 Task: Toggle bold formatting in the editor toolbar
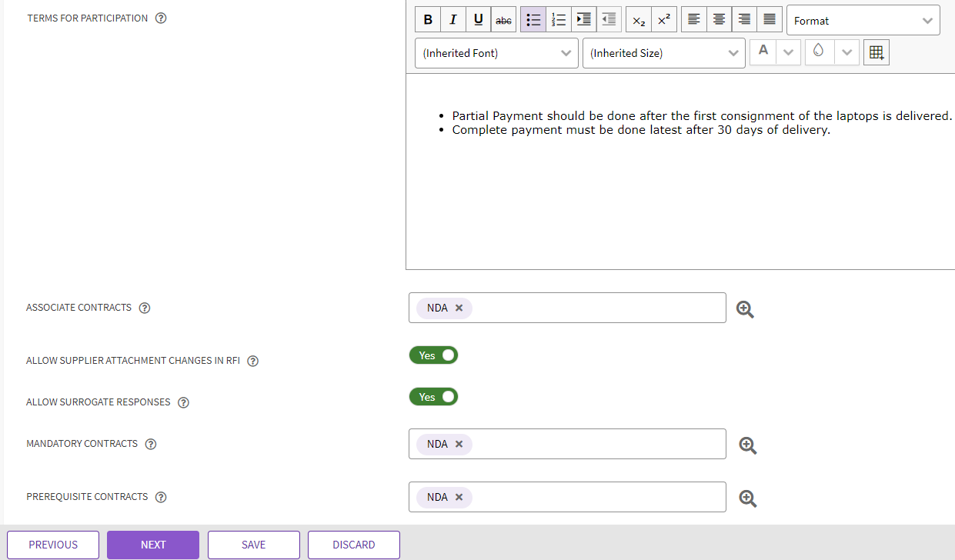pyautogui.click(x=428, y=20)
